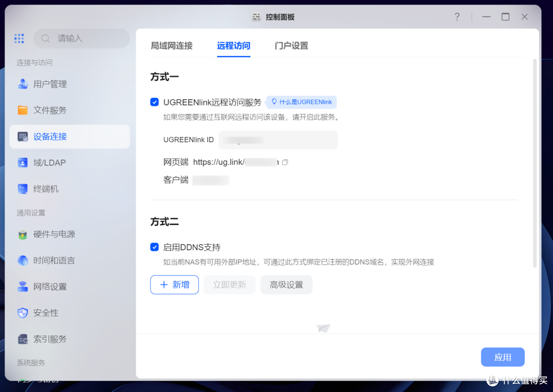This screenshot has width=553, height=392.
Task: Copy the ug.link web address
Action: (x=285, y=162)
